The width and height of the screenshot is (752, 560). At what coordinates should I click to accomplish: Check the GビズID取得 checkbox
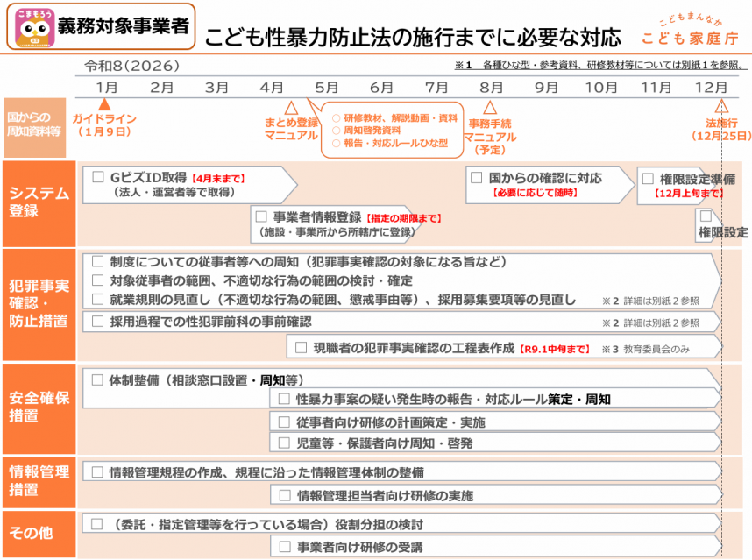(98, 177)
